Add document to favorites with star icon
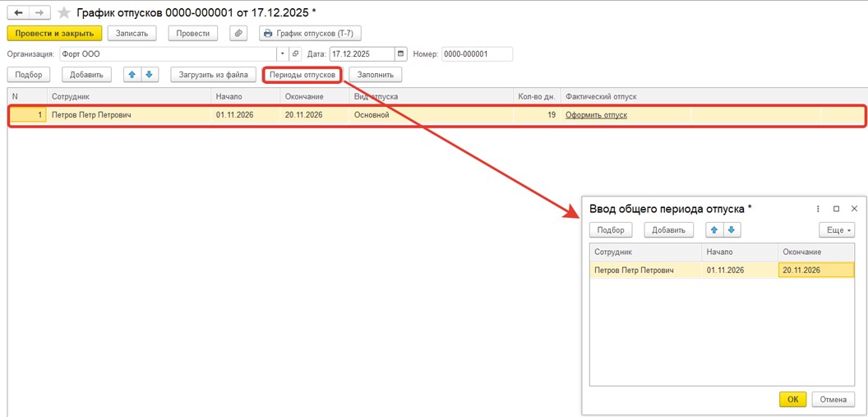The height and width of the screenshot is (417, 868). [x=63, y=13]
